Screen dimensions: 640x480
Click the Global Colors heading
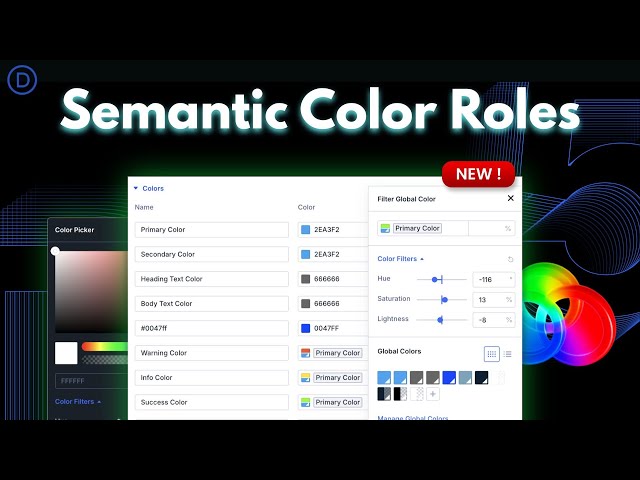pyautogui.click(x=399, y=351)
